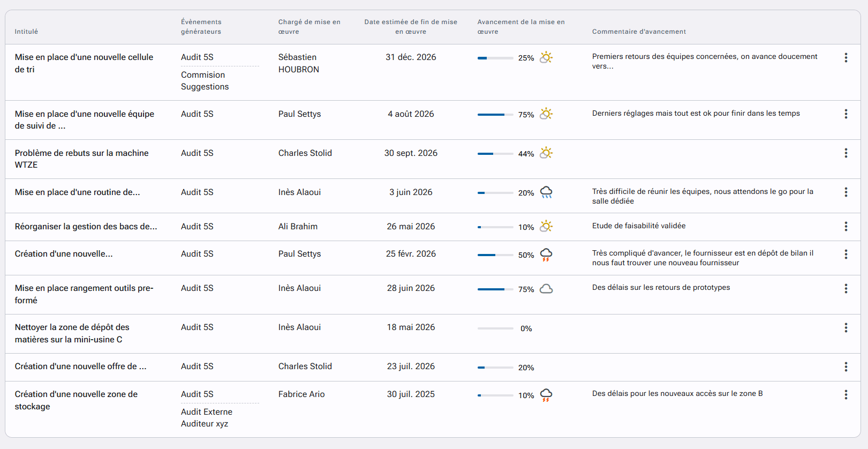
Task: Click the 0% progress bar
Action: tap(495, 328)
